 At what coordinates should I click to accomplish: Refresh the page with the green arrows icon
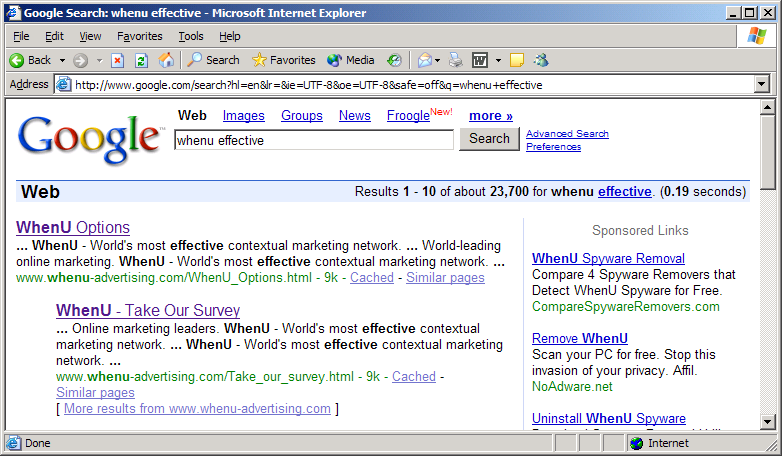pyautogui.click(x=142, y=60)
